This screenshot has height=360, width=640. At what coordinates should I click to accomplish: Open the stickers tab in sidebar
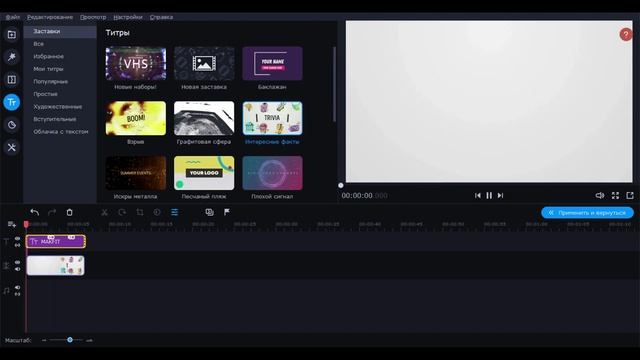coord(11,125)
